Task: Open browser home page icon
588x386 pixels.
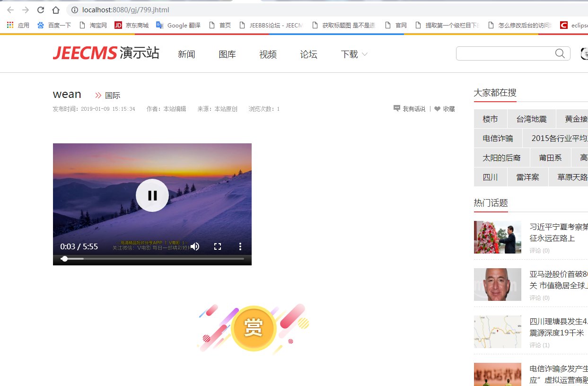Action: (x=56, y=10)
